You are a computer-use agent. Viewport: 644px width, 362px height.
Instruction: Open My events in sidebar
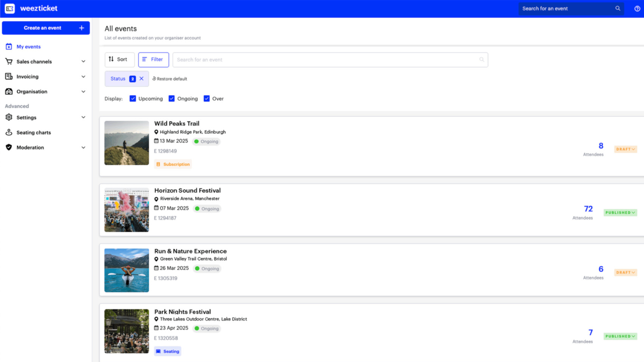(29, 47)
